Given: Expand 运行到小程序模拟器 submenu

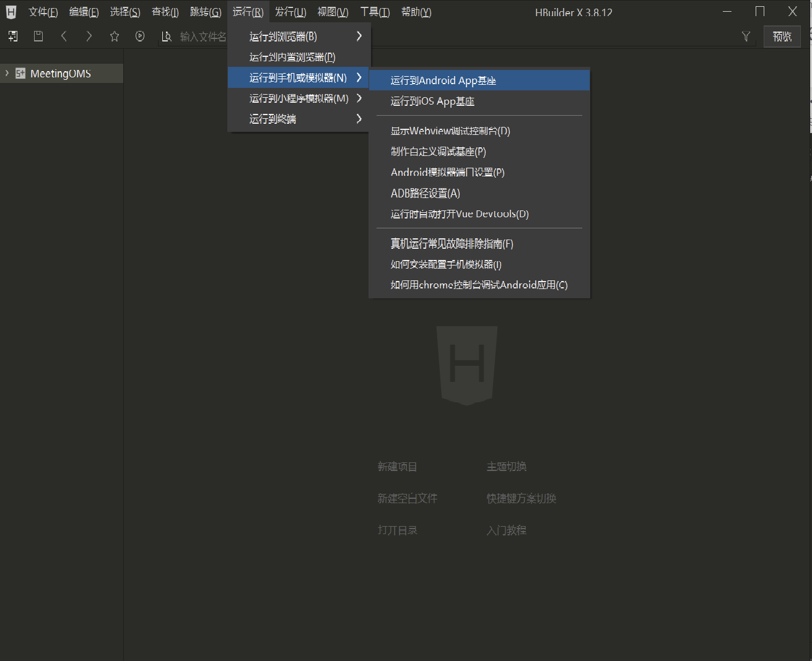Looking at the screenshot, I should pos(299,98).
